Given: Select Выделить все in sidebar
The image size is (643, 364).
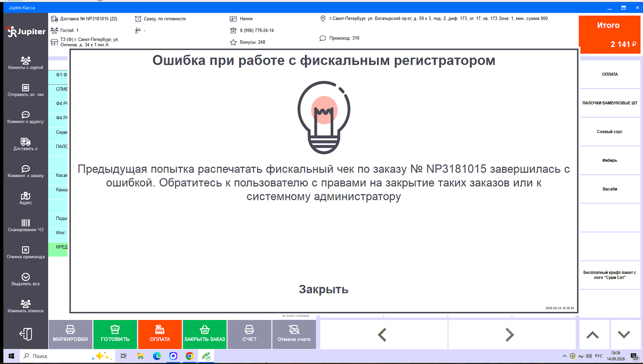Looking at the screenshot, I should click(x=26, y=280).
